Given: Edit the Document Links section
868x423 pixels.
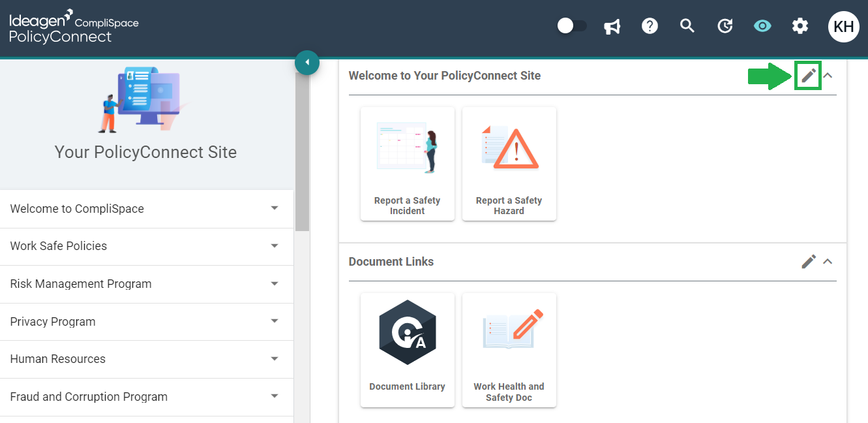Looking at the screenshot, I should [809, 262].
